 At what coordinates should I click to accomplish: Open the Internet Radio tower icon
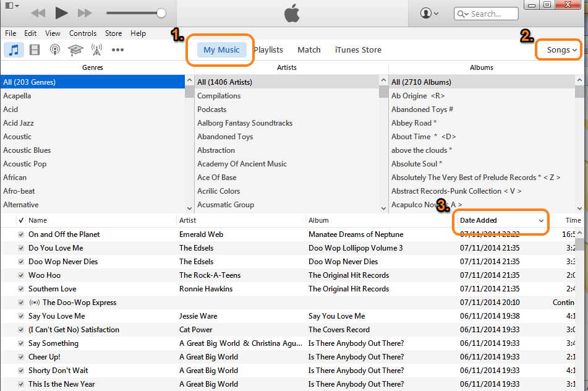coord(96,50)
